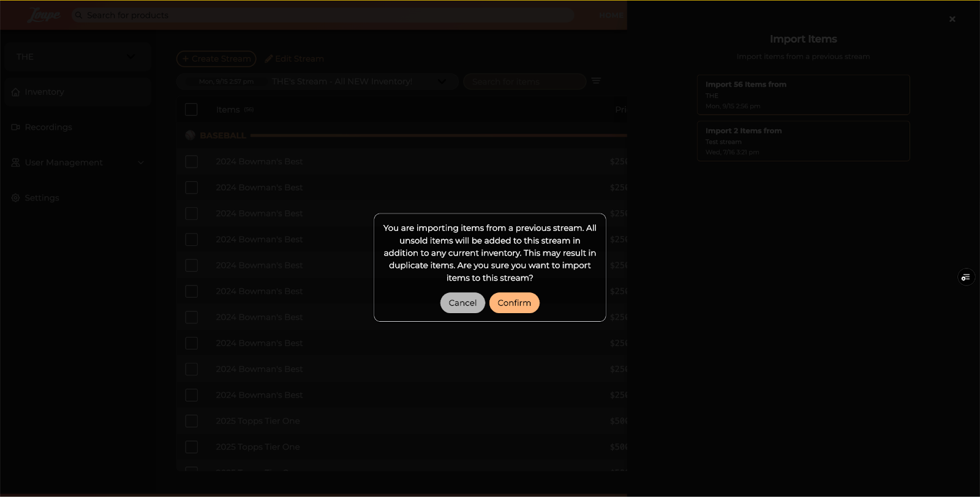The height and width of the screenshot is (497, 980).
Task: Click the Recordings camera icon
Action: [x=16, y=127]
